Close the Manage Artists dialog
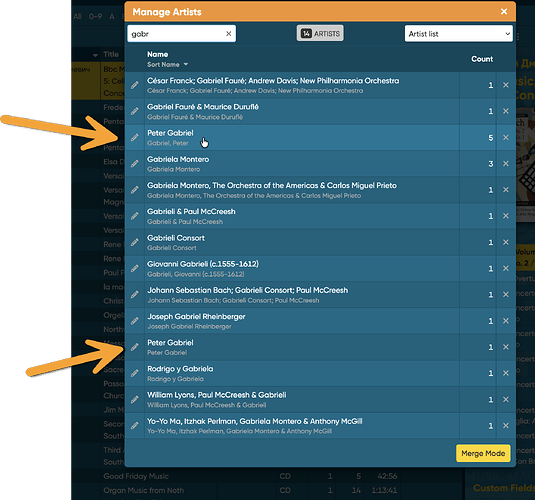Viewport: 535px width, 500px height. [504, 12]
